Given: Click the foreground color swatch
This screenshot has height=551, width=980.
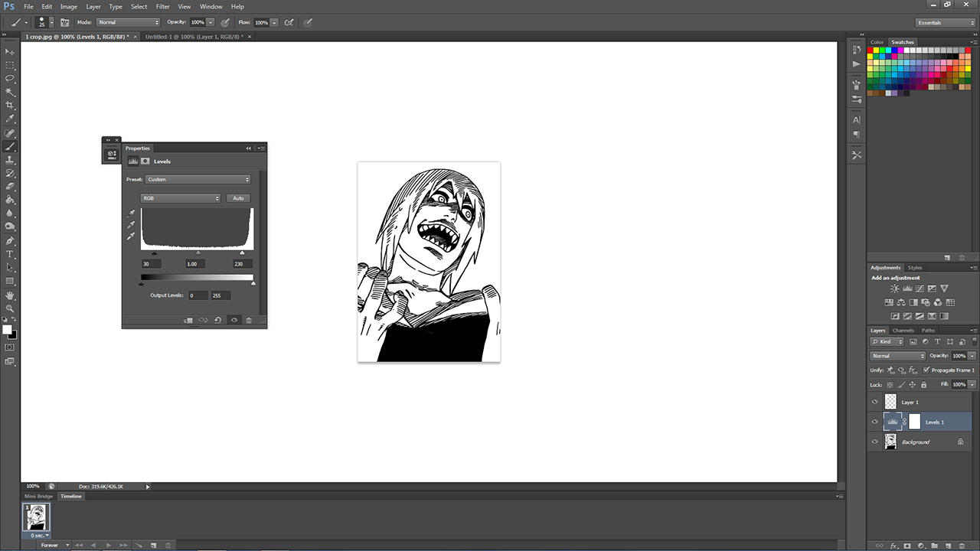Looking at the screenshot, I should 7,330.
